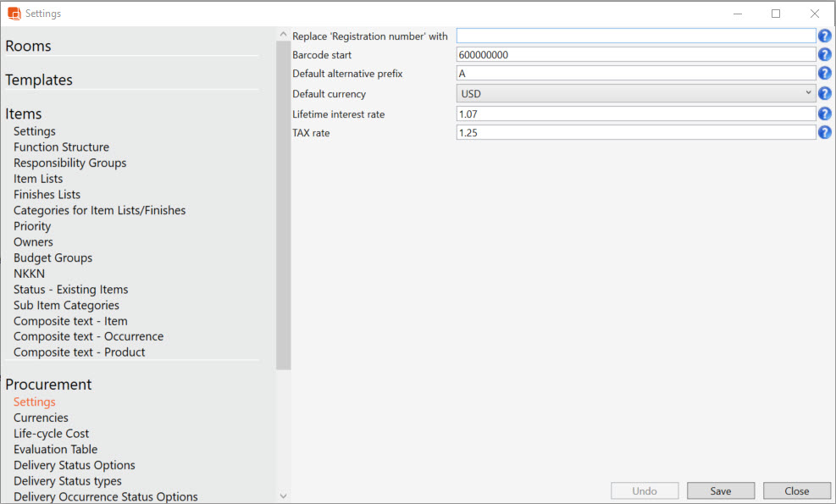836x504 pixels.
Task: Click the Settings app icon in title bar
Action: pyautogui.click(x=14, y=14)
